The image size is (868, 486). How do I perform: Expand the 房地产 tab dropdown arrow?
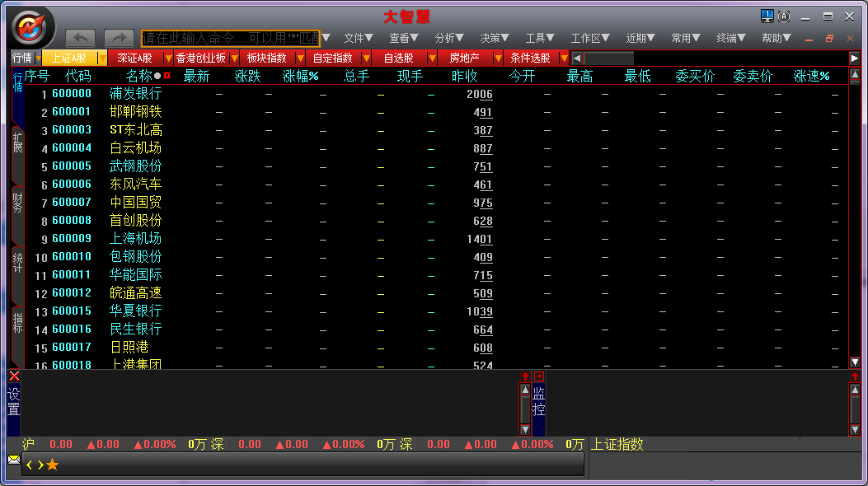click(498, 58)
